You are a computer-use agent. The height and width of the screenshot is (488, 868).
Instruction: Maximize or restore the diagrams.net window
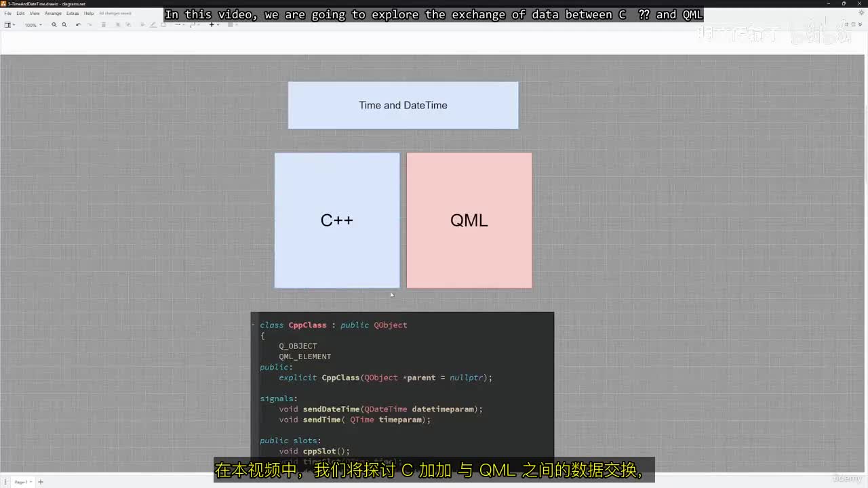pyautogui.click(x=843, y=3)
